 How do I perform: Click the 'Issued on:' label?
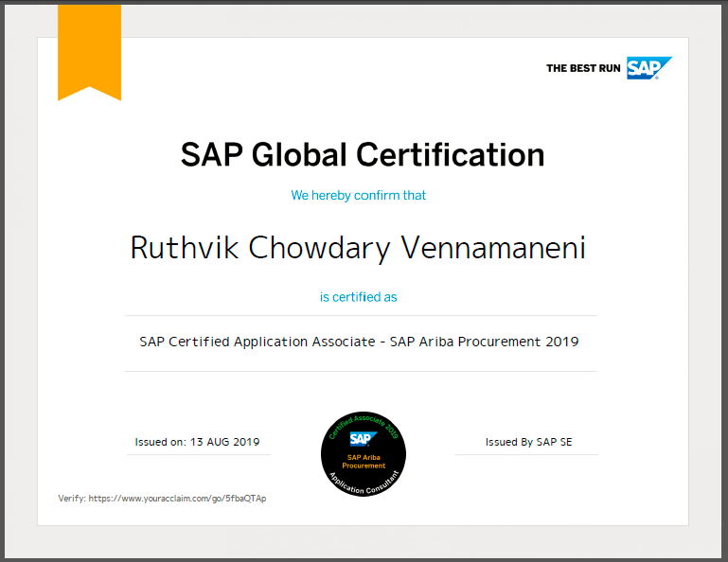tap(161, 442)
